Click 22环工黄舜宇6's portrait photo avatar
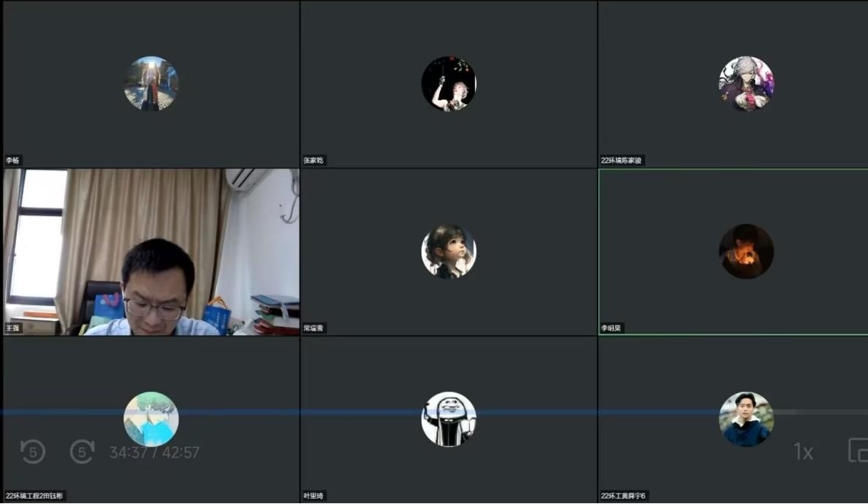The image size is (868, 504). (746, 419)
